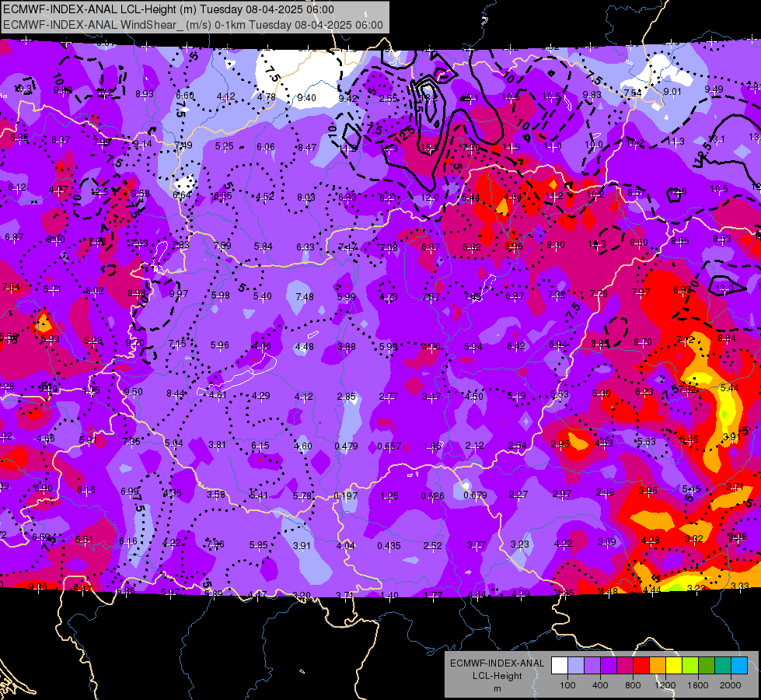The height and width of the screenshot is (700, 761).
Task: Click the grid value 9.01
Action: 672,92
